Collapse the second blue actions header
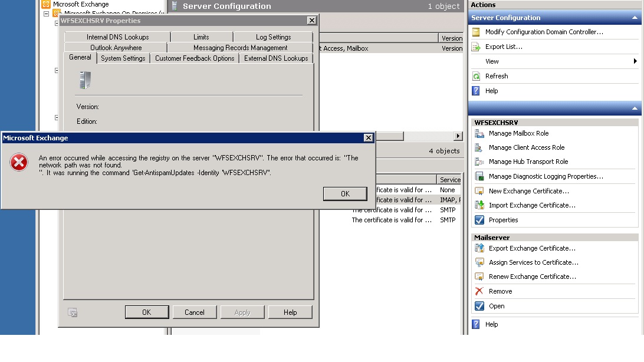Screen dimensions: 644x362 coord(635,108)
